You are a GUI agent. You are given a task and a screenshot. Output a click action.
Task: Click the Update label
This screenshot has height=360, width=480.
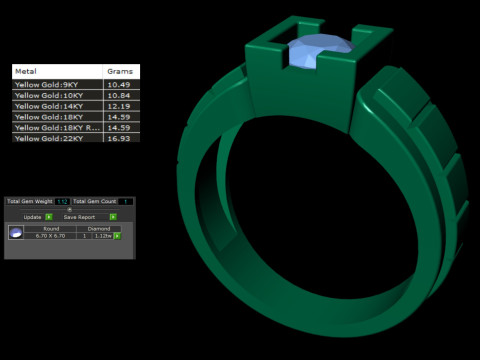point(32,217)
